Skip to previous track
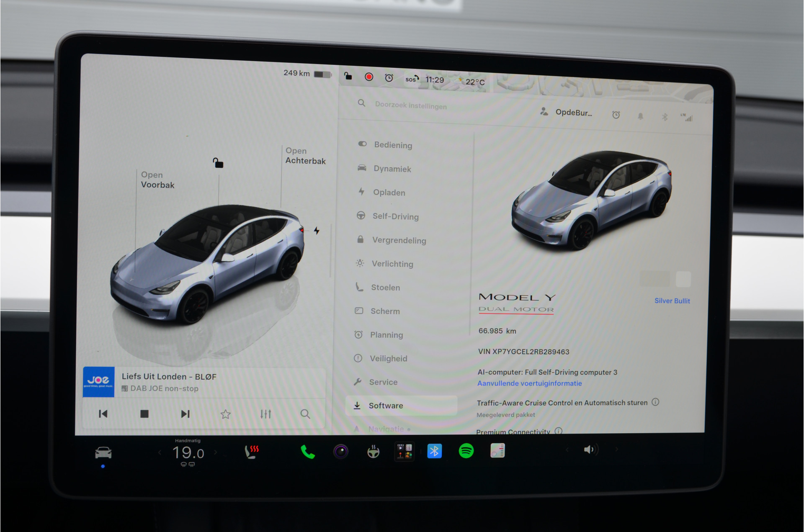The height and width of the screenshot is (532, 804). coord(103,414)
